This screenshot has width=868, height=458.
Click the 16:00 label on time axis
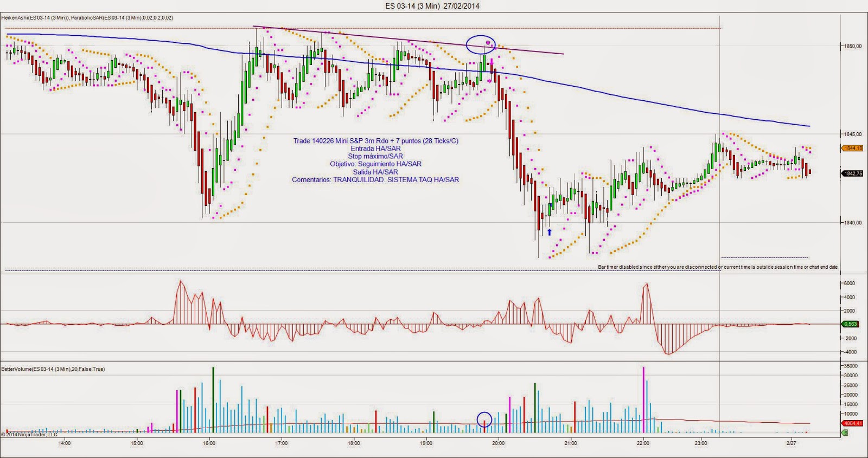pos(209,443)
